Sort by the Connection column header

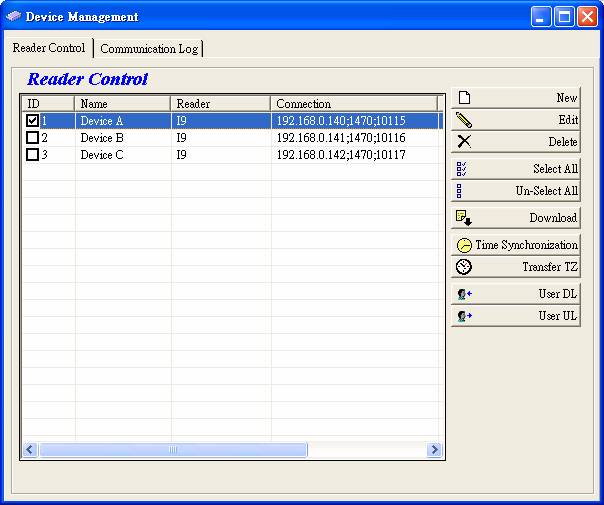pyautogui.click(x=354, y=104)
